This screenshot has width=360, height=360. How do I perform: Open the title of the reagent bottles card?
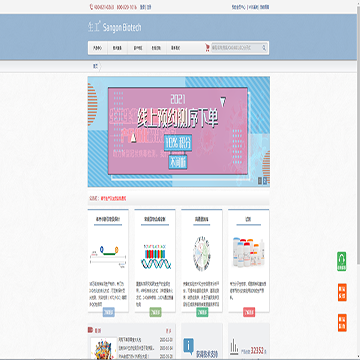(x=248, y=220)
